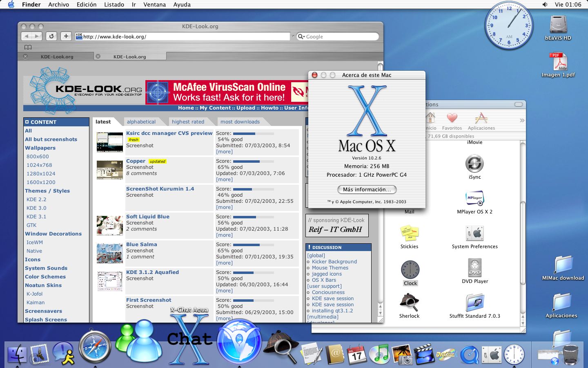588x368 pixels.
Task: Launch TextEdit from the Dock
Action: tap(312, 354)
